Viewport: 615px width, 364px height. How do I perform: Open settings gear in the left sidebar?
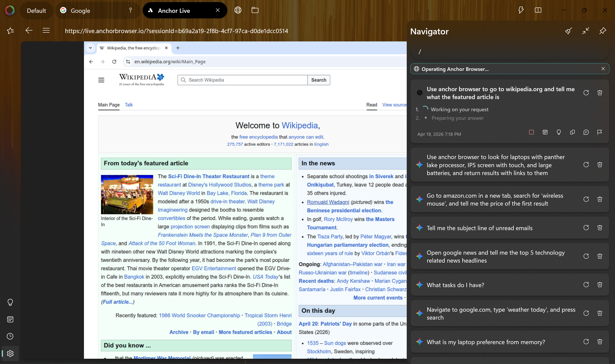pos(10,354)
